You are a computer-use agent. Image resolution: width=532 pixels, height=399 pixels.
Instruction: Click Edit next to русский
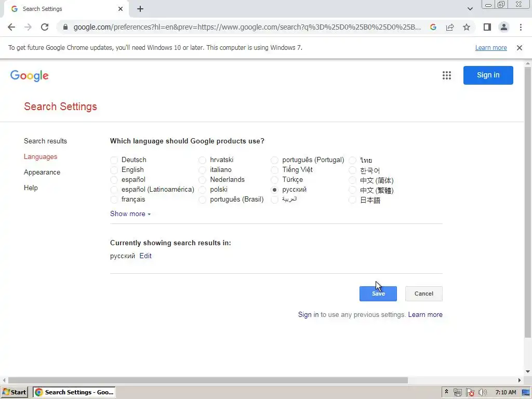[x=145, y=256]
